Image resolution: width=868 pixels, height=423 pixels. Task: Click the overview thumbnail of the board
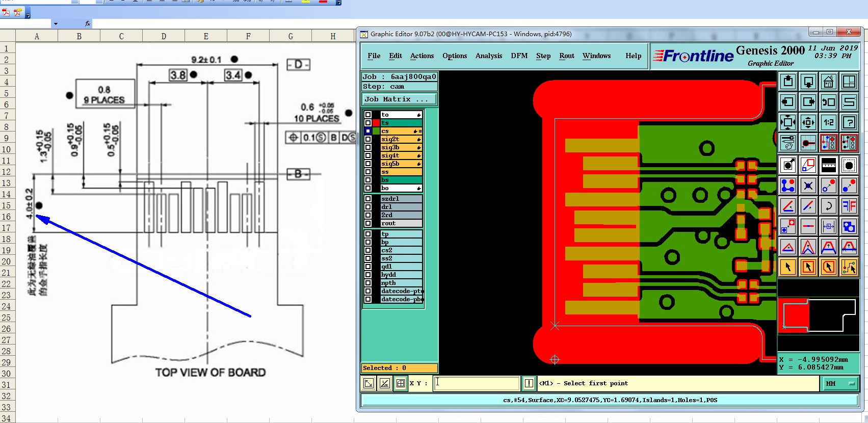[819, 316]
